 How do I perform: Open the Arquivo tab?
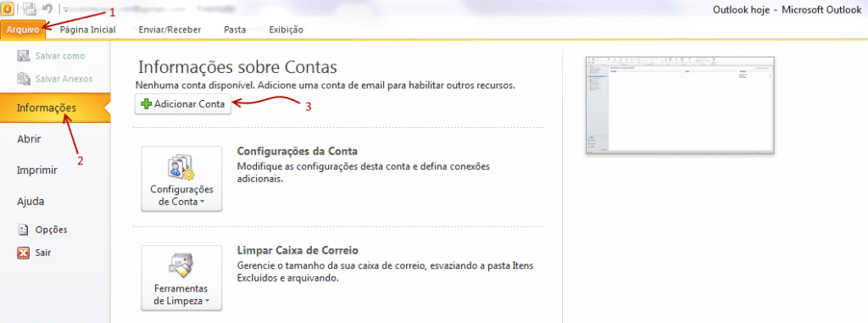coord(23,30)
